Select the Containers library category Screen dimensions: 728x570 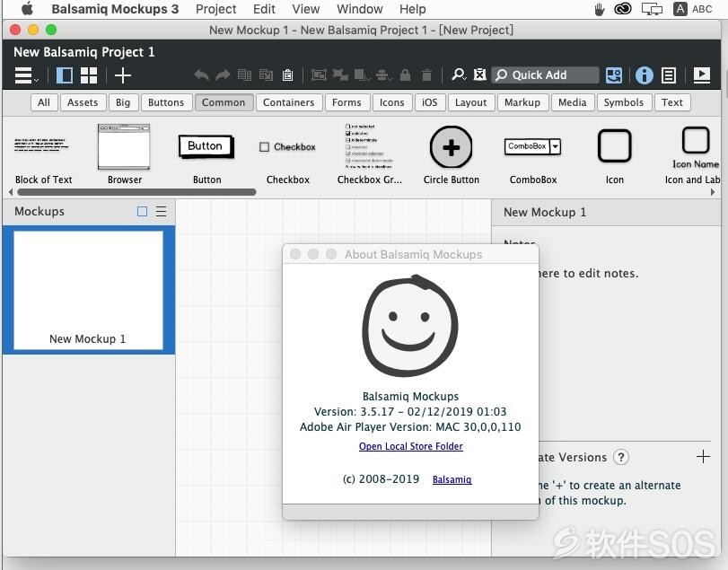(x=289, y=102)
